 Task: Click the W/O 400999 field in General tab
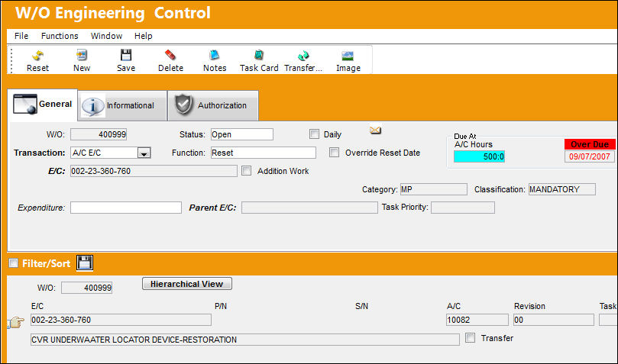click(99, 134)
